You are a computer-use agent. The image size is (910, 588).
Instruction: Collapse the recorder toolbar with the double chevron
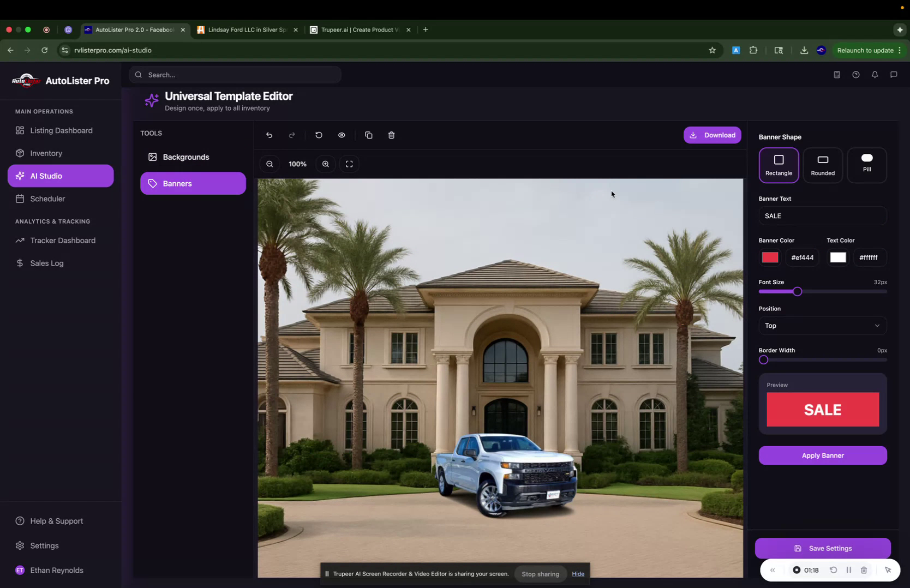(x=772, y=569)
